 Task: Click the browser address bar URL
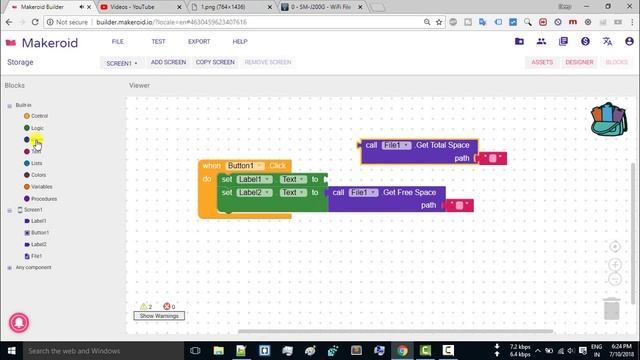[x=171, y=22]
